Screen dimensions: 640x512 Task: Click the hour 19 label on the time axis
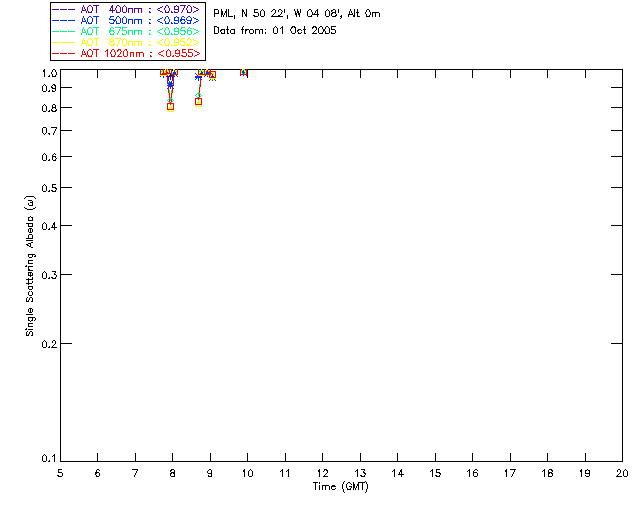(x=585, y=473)
